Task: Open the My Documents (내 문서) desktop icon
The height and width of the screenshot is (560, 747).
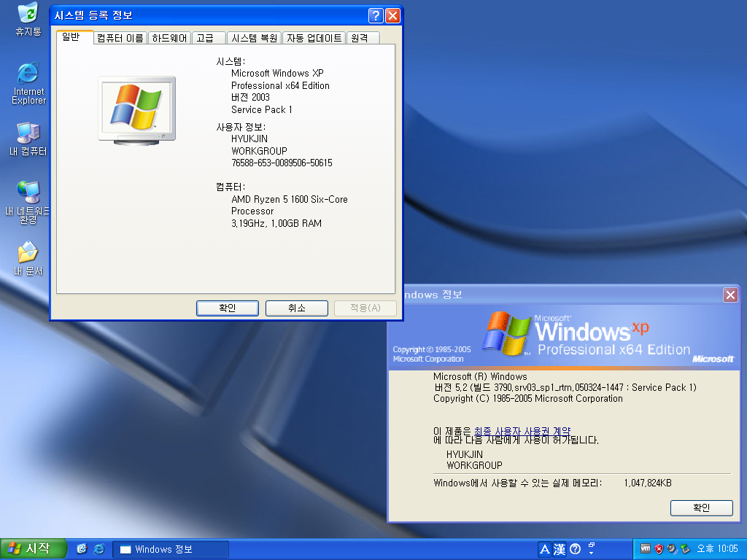Action: coord(28,259)
